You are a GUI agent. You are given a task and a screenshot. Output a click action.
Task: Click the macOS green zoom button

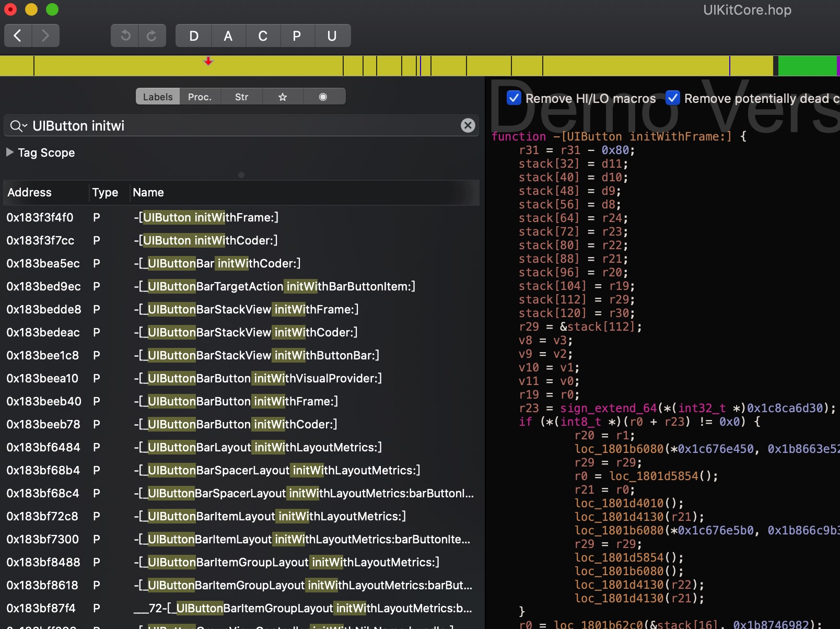click(x=52, y=9)
